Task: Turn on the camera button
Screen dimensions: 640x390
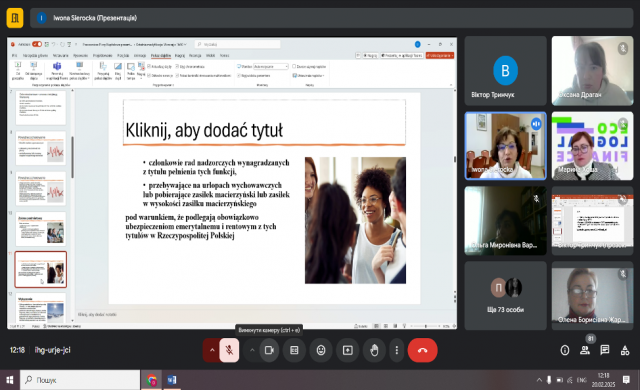Action: (x=269, y=350)
